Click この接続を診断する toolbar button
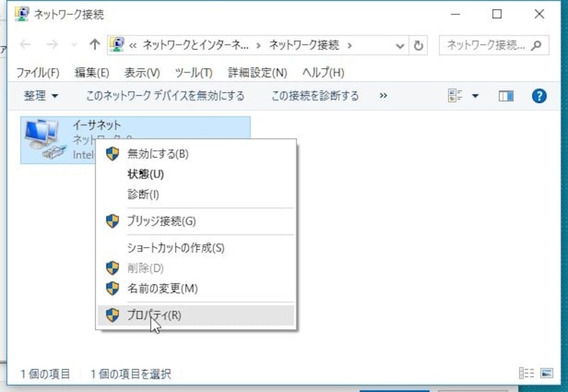The width and height of the screenshot is (568, 392). pyautogui.click(x=315, y=96)
